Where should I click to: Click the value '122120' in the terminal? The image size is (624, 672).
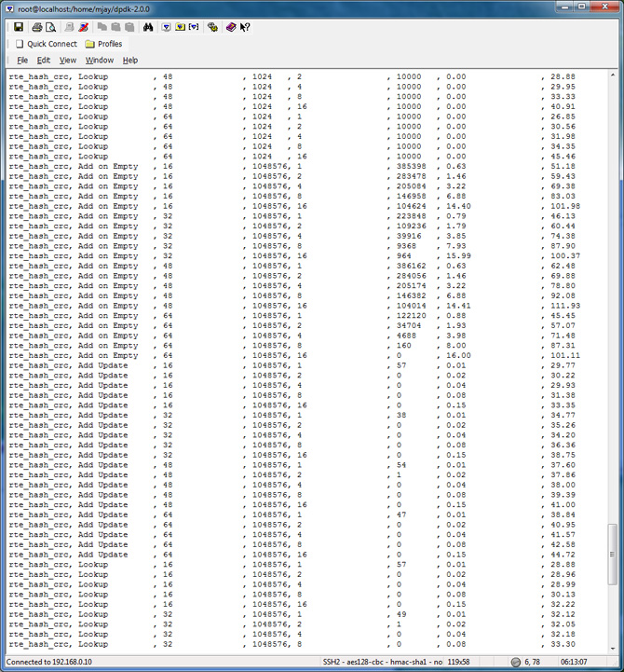411,315
